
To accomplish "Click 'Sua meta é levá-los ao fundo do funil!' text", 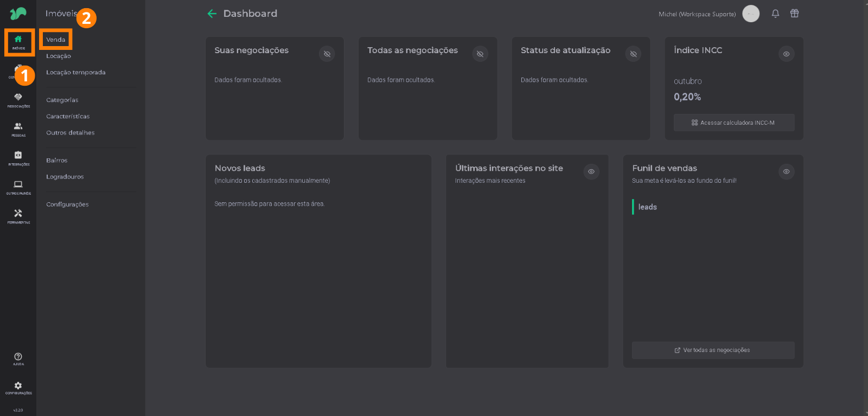I will 684,181.
